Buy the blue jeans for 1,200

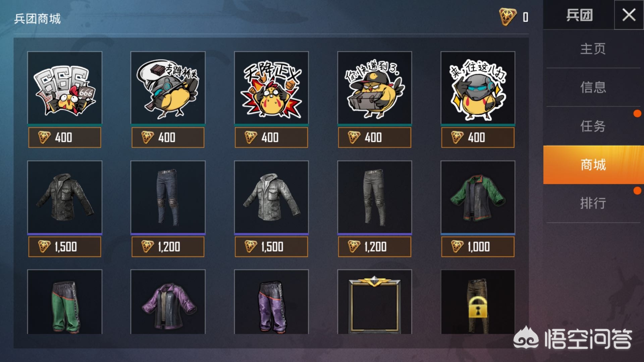coord(168,247)
